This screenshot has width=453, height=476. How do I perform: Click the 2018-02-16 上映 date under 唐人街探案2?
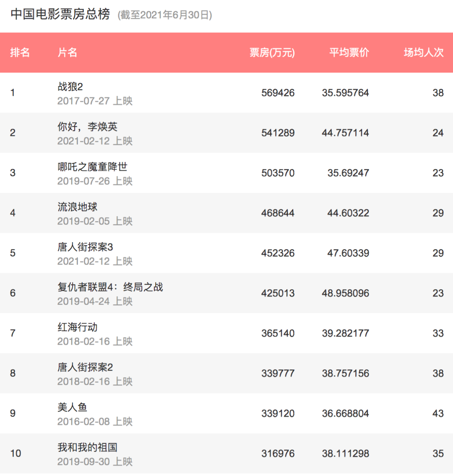coord(95,381)
